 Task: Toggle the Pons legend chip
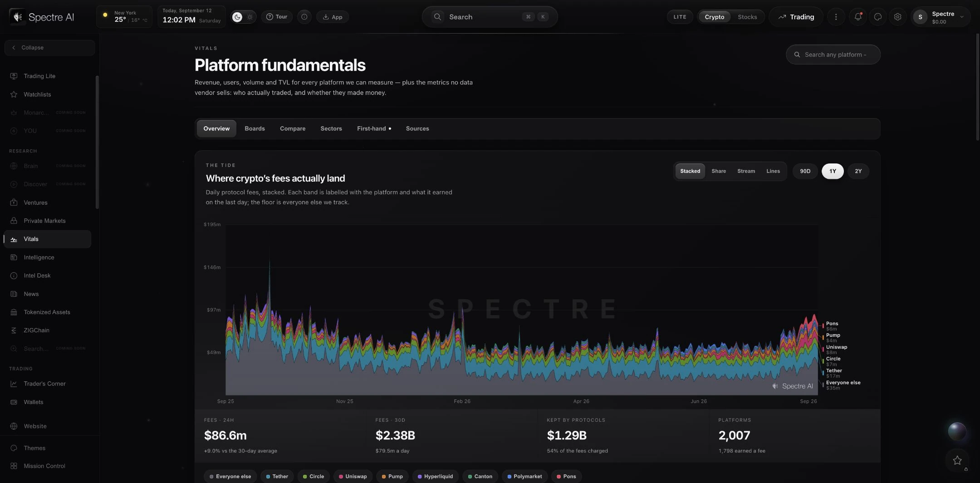click(x=567, y=476)
